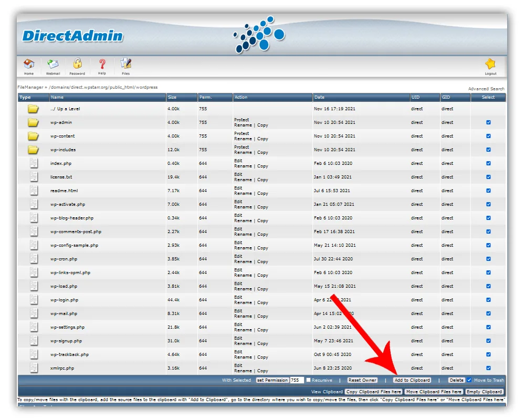525x420 pixels.
Task: Click the FileManager breadcrumb link
Action: tap(30, 87)
